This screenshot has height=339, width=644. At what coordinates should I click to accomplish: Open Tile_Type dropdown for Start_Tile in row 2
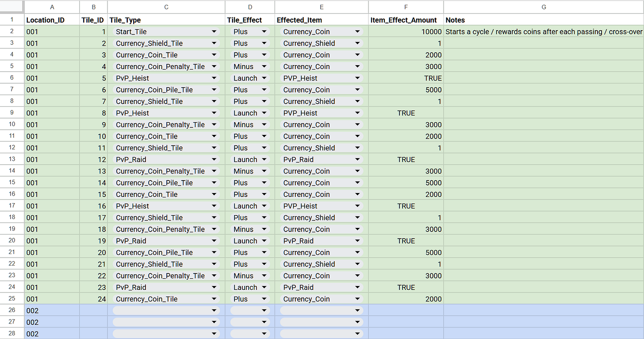click(214, 32)
